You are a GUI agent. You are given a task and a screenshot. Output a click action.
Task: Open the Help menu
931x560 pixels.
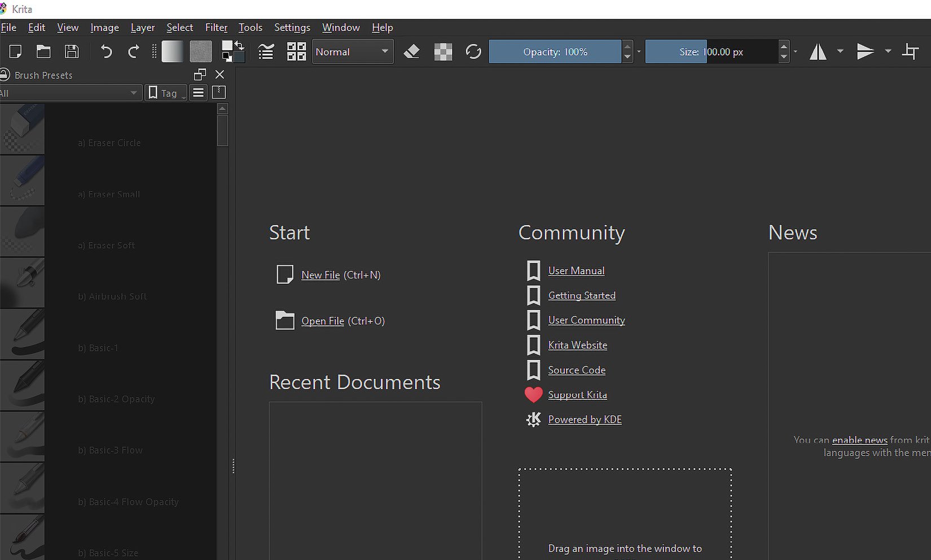pos(383,27)
